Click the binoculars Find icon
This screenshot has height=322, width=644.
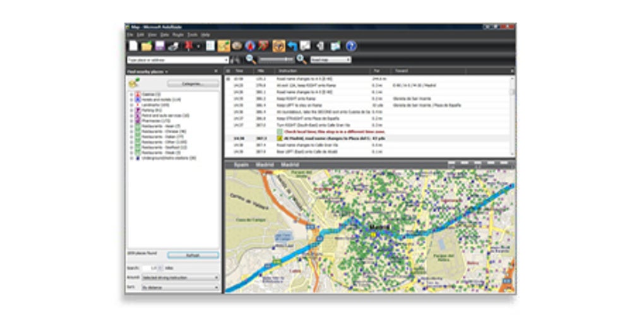[x=236, y=60]
